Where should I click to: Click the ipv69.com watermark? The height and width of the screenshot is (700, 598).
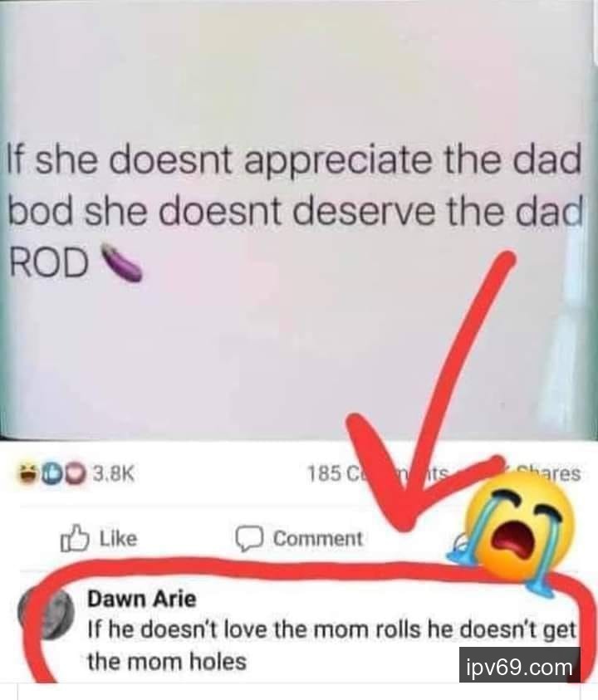pyautogui.click(x=519, y=667)
